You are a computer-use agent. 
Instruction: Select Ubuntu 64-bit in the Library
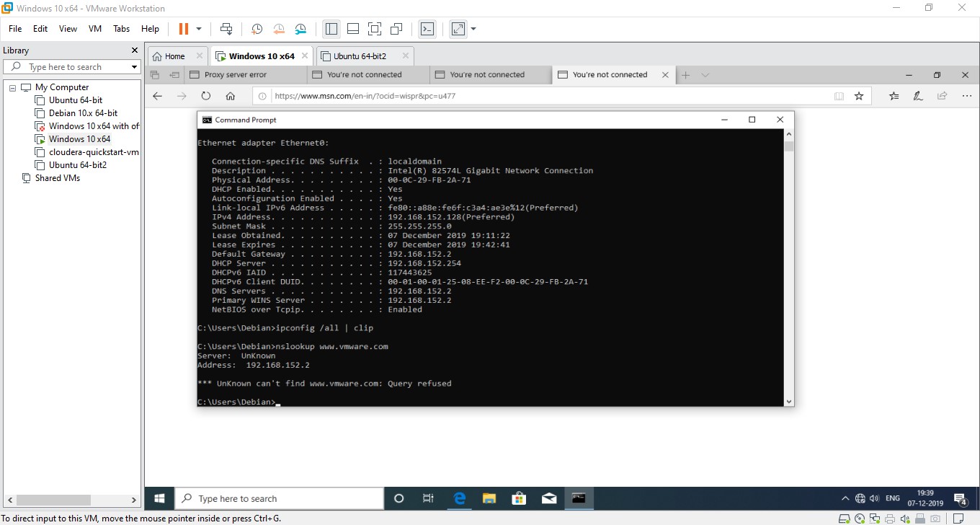coord(75,100)
